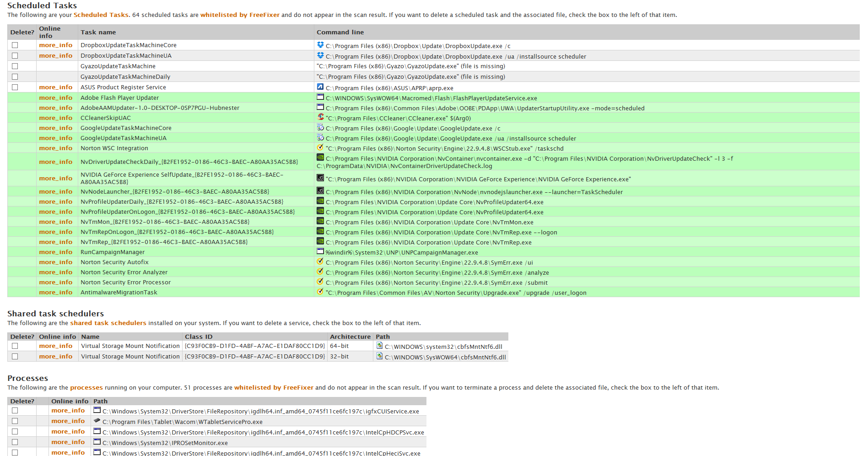
Task: Click NVIDIA GeForce Experience.exe icon
Action: [320, 178]
